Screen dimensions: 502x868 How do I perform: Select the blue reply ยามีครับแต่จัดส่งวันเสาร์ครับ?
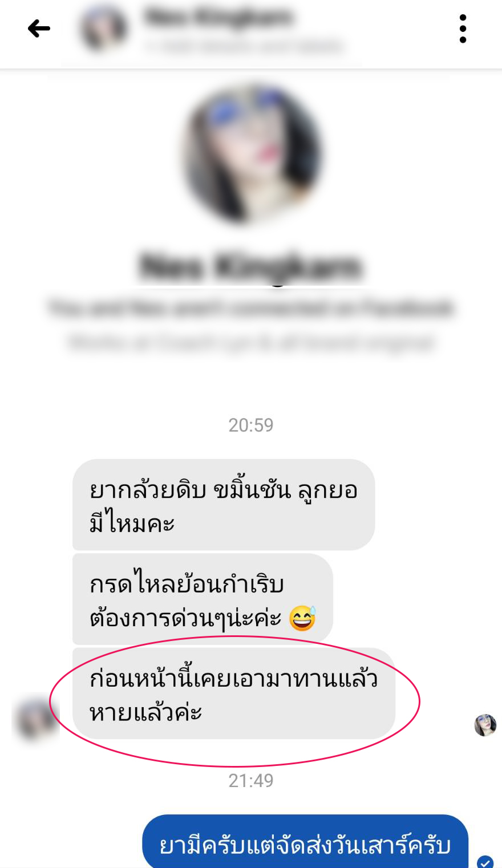tap(305, 843)
